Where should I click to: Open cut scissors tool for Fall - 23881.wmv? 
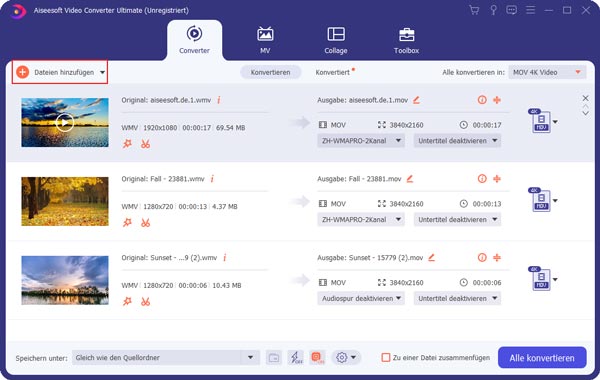coord(145,223)
